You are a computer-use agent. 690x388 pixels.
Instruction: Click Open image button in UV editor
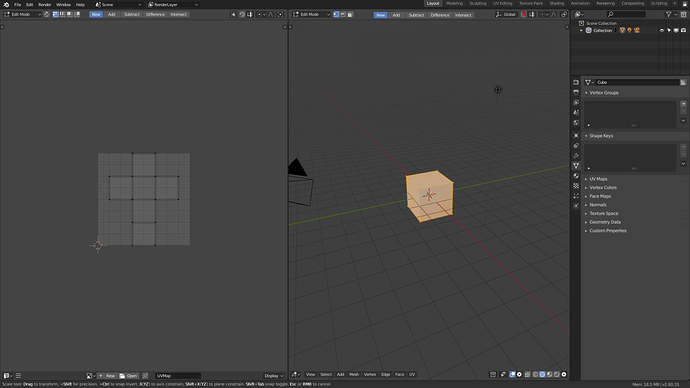(128, 376)
